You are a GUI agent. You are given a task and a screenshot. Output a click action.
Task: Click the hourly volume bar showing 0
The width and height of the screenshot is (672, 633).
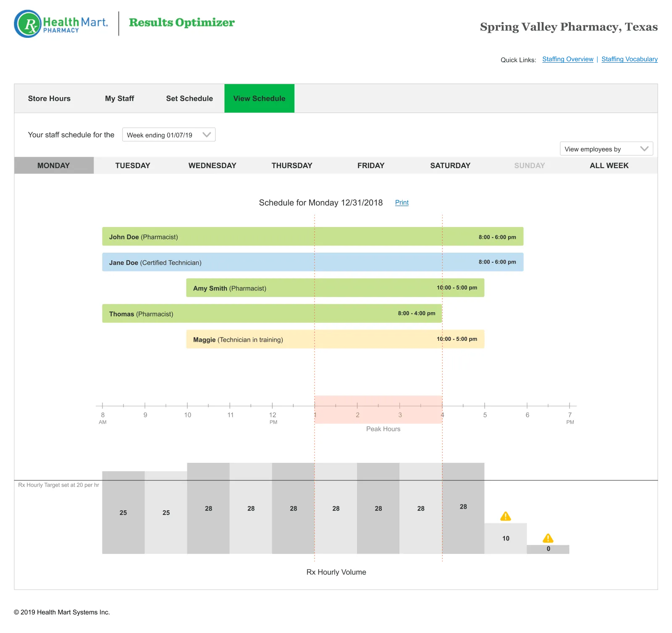click(548, 549)
